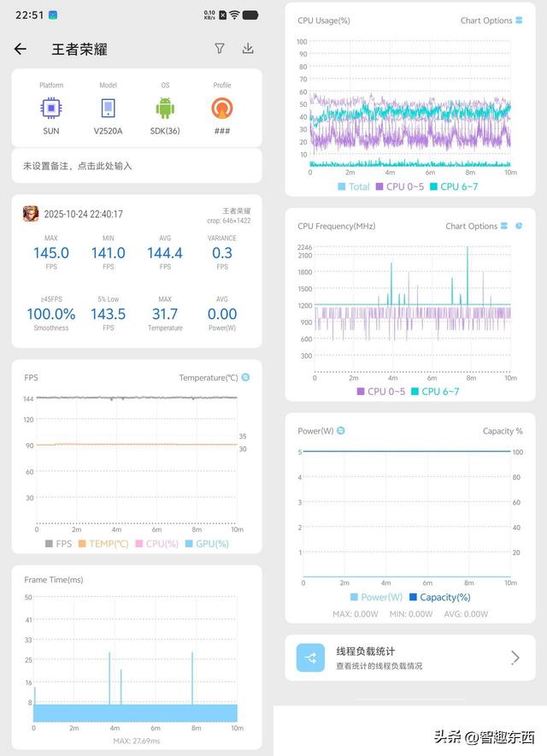547x756 pixels.
Task: Toggle GPU(%) legend in FPS chart
Action: tap(207, 544)
